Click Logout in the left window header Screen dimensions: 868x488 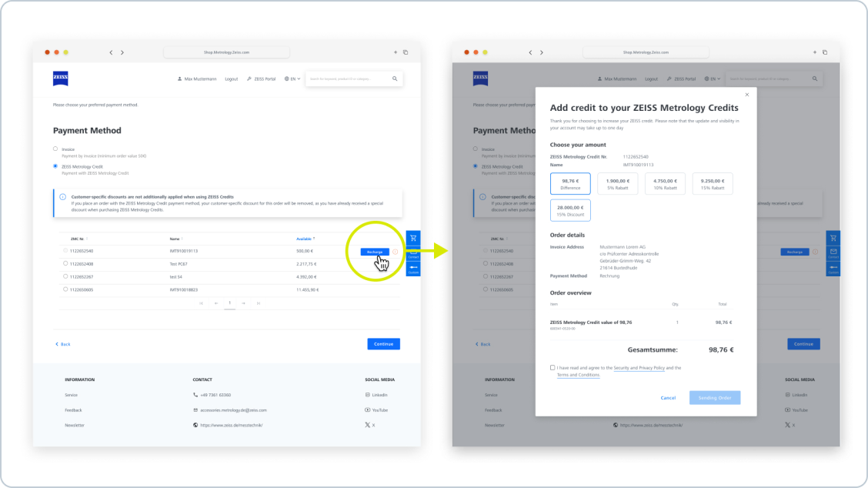(231, 79)
